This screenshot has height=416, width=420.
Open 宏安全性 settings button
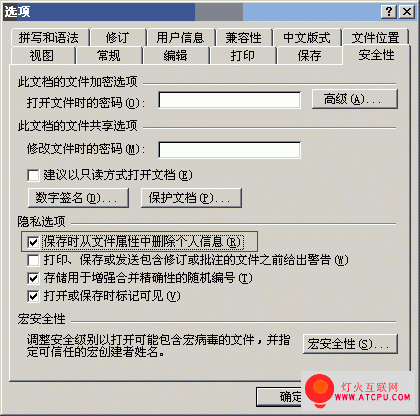click(350, 344)
